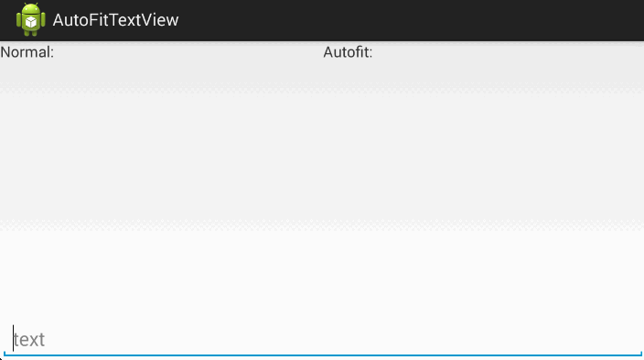Focus the text input field
This screenshot has width=644, height=360.
click(322, 340)
